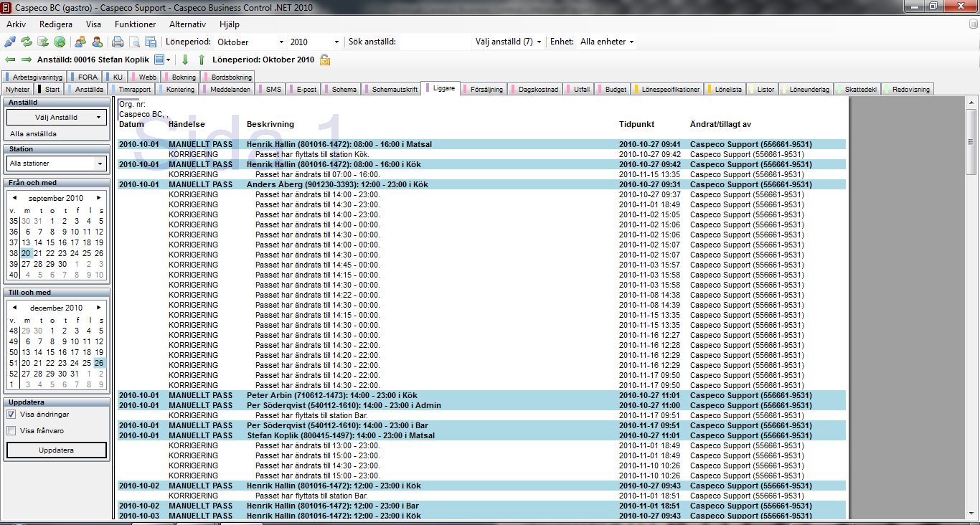980x525 pixels.
Task: Click 'Passet har flyttats till station Kök.' row
Action: coord(481,154)
